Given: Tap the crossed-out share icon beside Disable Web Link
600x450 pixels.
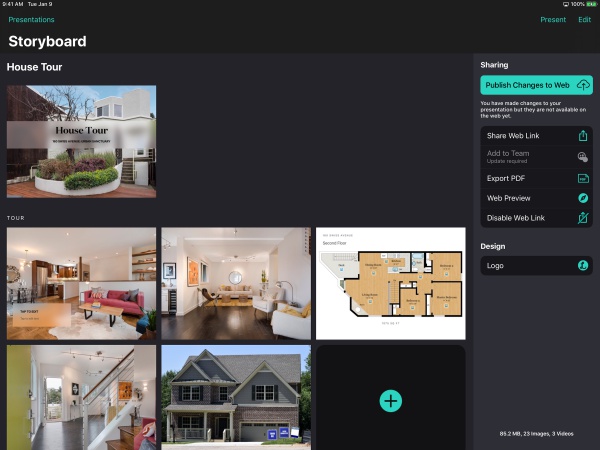Looking at the screenshot, I should pyautogui.click(x=583, y=218).
